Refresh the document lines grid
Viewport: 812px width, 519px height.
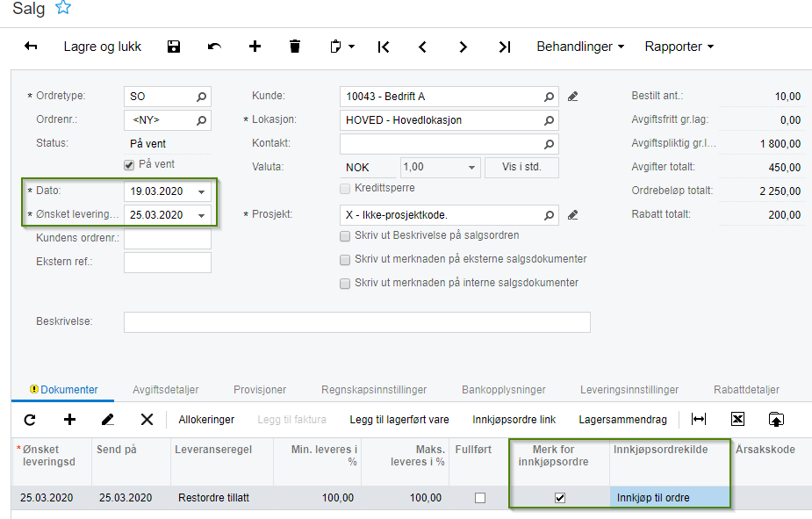[30, 420]
